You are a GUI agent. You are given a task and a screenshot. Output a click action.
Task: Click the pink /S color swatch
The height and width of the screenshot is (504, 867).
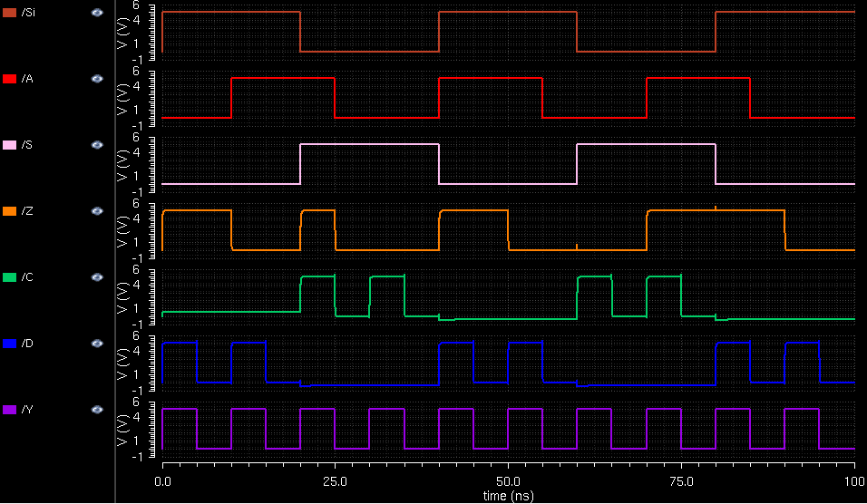coord(9,145)
